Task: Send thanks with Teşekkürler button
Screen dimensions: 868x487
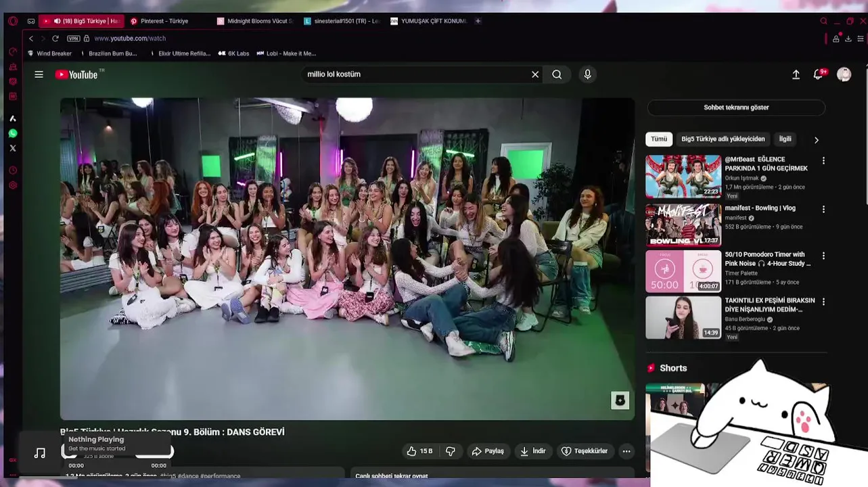Action: coord(585,451)
